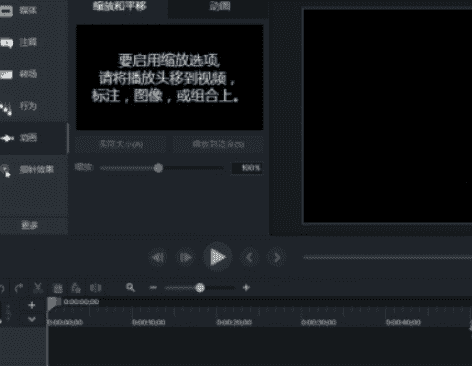472x366 pixels.
Task: Click the 0:00:40;00 timeline ruler mark
Action: (x=403, y=322)
